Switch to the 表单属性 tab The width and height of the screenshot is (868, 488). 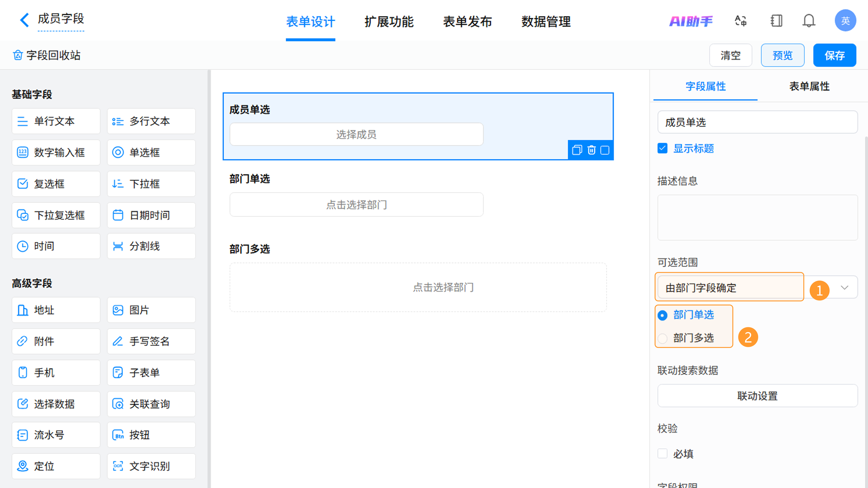tap(809, 86)
